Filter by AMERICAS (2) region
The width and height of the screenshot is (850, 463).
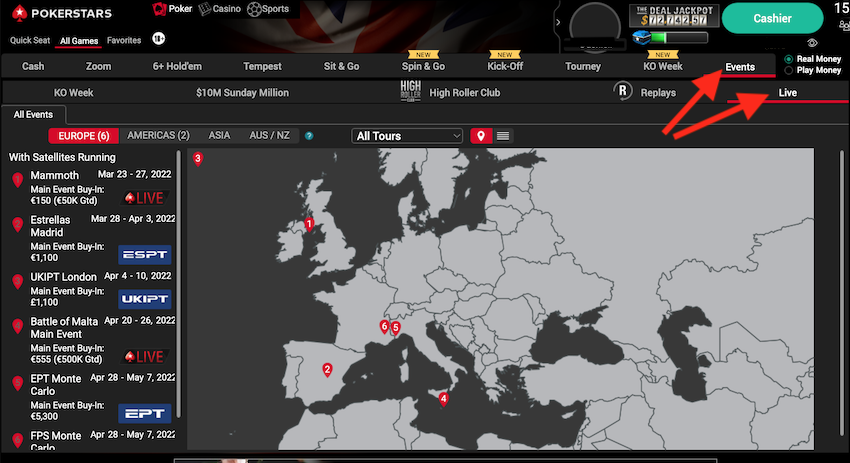pyautogui.click(x=158, y=136)
